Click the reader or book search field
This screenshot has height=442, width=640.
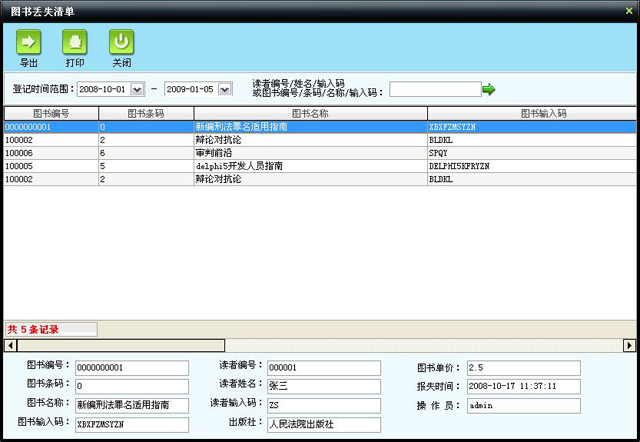(x=433, y=89)
